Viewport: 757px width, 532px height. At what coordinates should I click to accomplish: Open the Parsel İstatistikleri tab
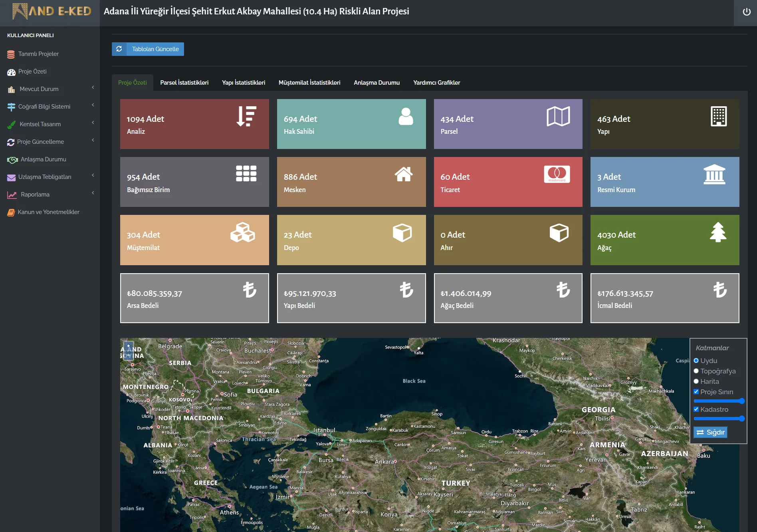tap(184, 83)
